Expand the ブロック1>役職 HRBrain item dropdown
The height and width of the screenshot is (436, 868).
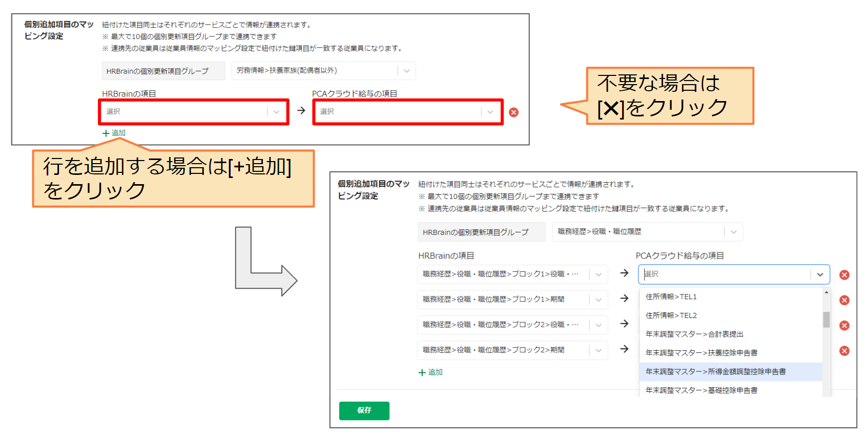512,274
